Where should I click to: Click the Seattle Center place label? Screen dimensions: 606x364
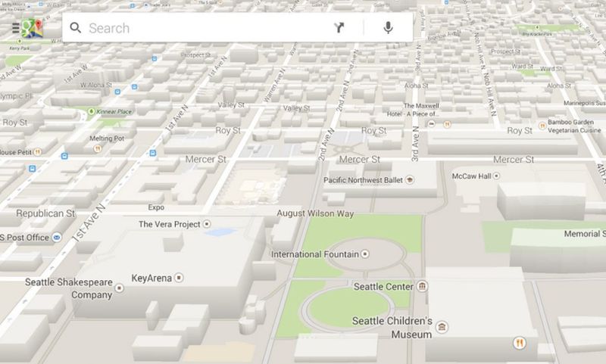coord(383,287)
